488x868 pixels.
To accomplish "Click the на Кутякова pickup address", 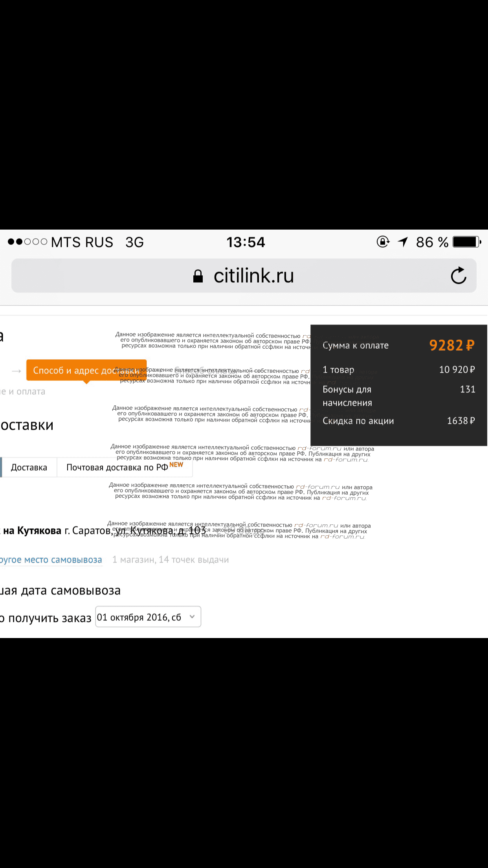I will 103,531.
